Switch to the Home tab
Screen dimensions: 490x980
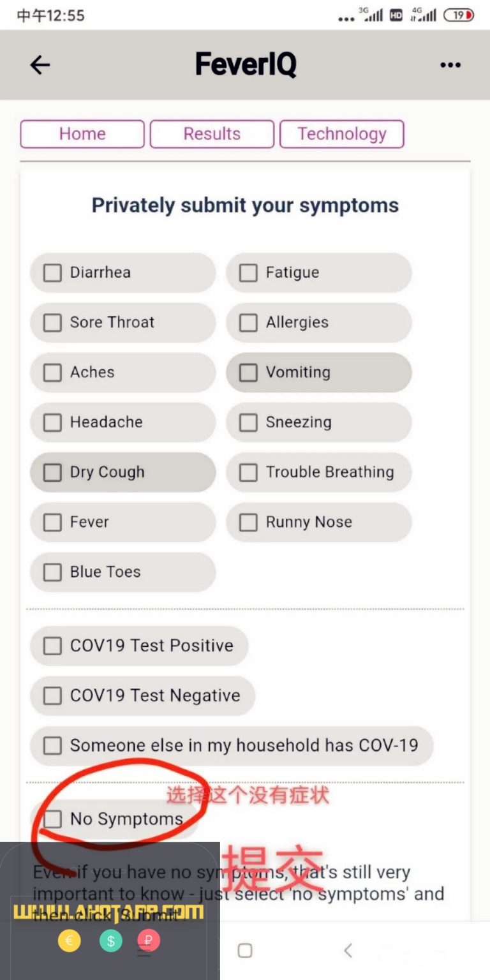pos(82,134)
